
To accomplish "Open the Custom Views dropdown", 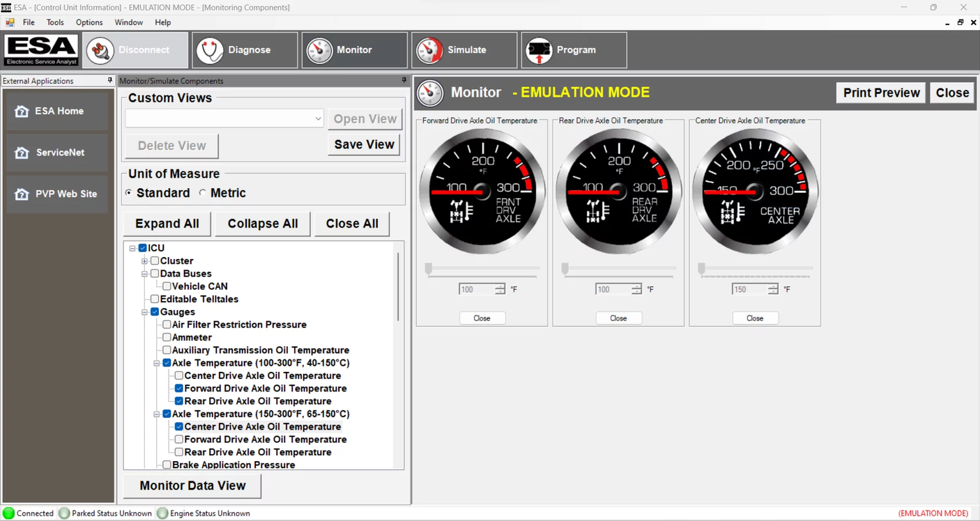I will coord(319,118).
